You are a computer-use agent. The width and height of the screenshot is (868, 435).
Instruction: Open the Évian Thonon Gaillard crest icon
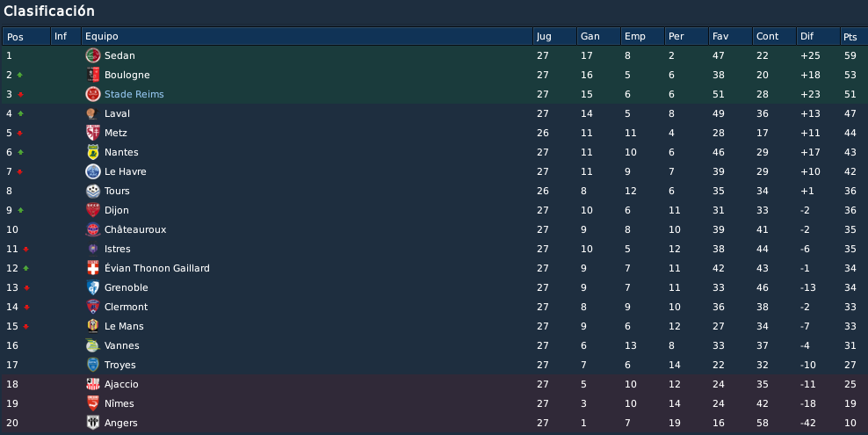(x=92, y=268)
